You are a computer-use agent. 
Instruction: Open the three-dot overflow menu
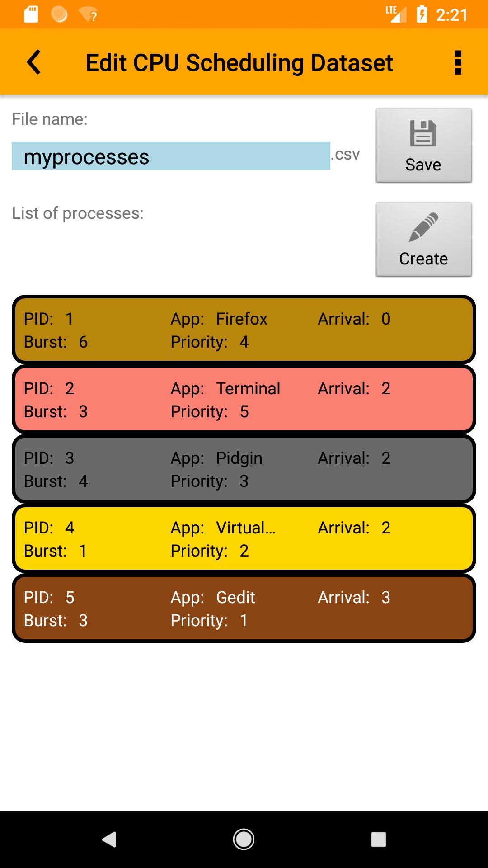458,62
